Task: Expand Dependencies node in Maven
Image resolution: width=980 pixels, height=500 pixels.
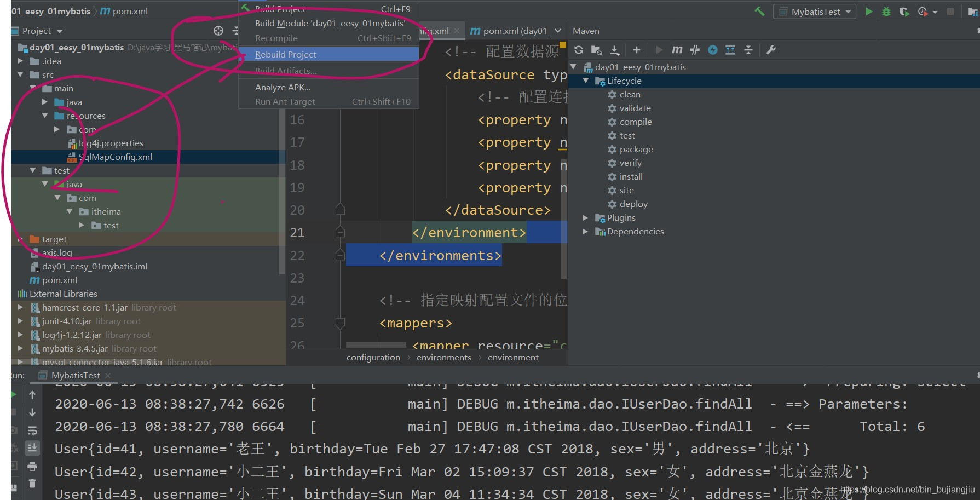Action: tap(585, 232)
